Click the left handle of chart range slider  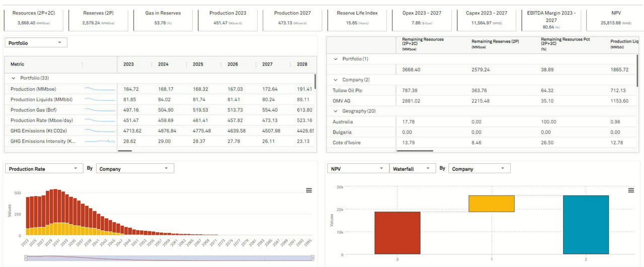point(25,258)
